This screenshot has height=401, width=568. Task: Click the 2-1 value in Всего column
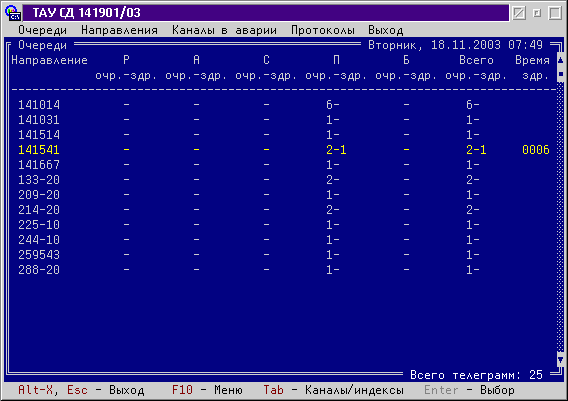click(x=476, y=150)
